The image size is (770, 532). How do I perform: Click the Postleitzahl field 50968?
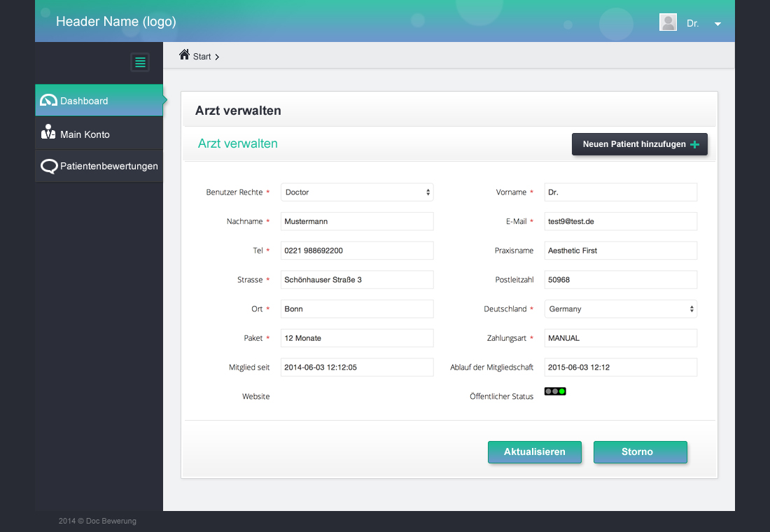[x=621, y=280]
